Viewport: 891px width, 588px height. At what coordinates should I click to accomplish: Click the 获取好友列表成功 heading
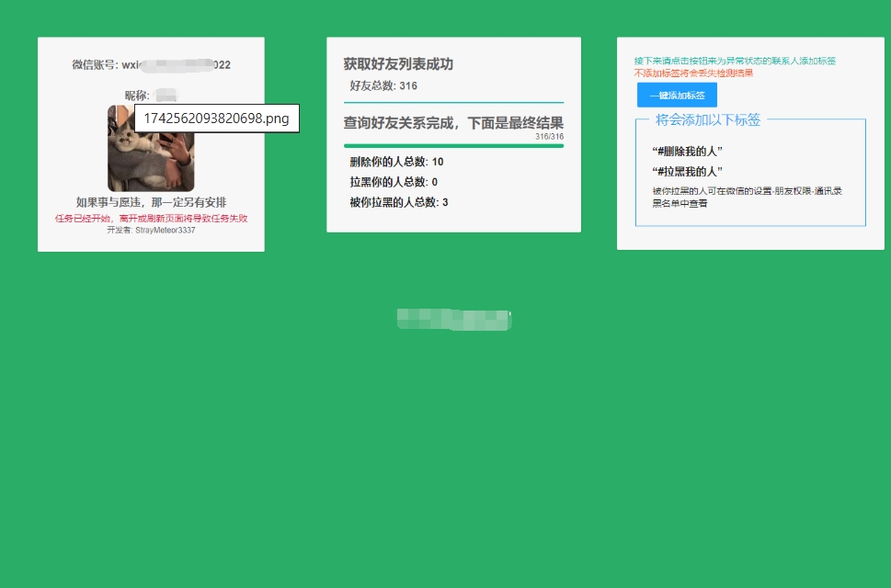tap(398, 64)
